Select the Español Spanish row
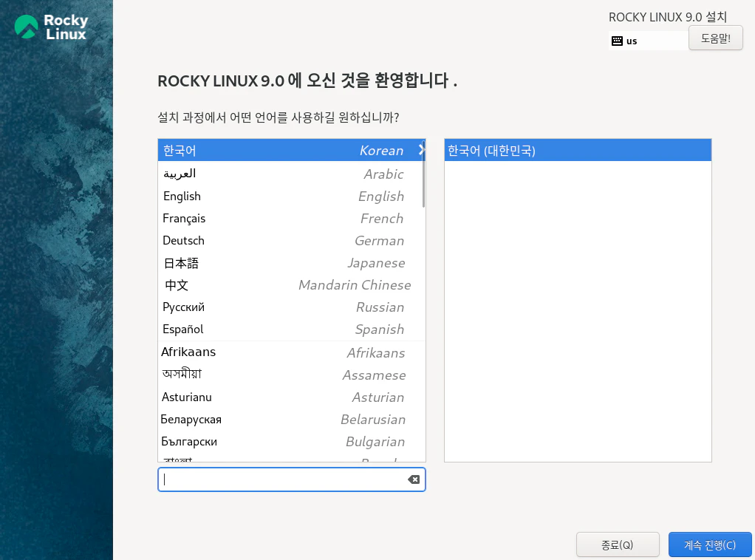The width and height of the screenshot is (755, 560). [x=291, y=329]
